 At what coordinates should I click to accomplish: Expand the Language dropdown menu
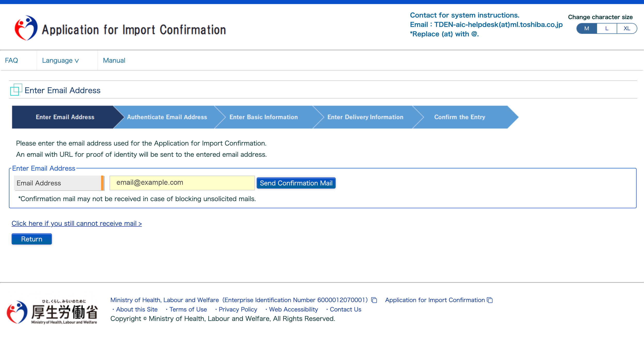61,60
